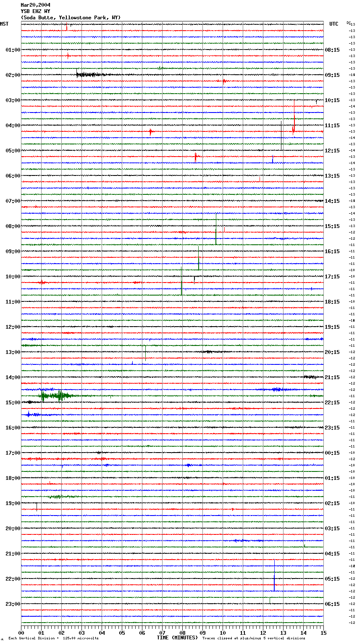
Task: Click the date label Mar20,2004
Action: [x=36, y=5]
